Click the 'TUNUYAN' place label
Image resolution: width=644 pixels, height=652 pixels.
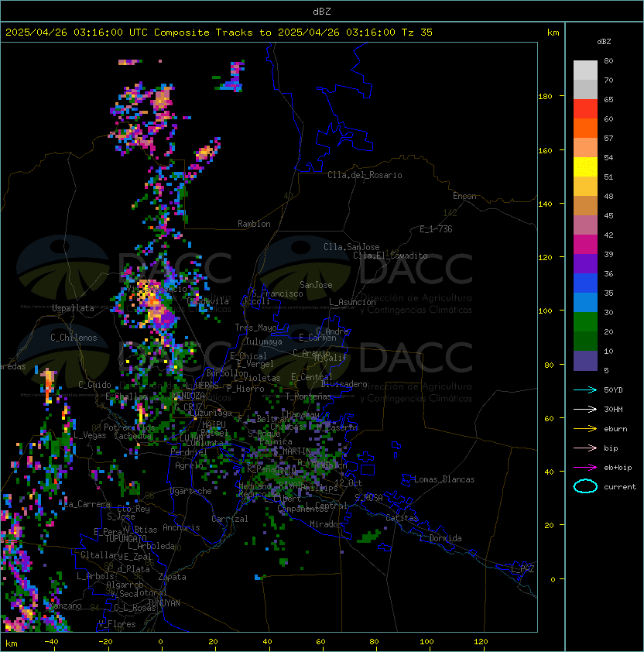click(x=164, y=603)
